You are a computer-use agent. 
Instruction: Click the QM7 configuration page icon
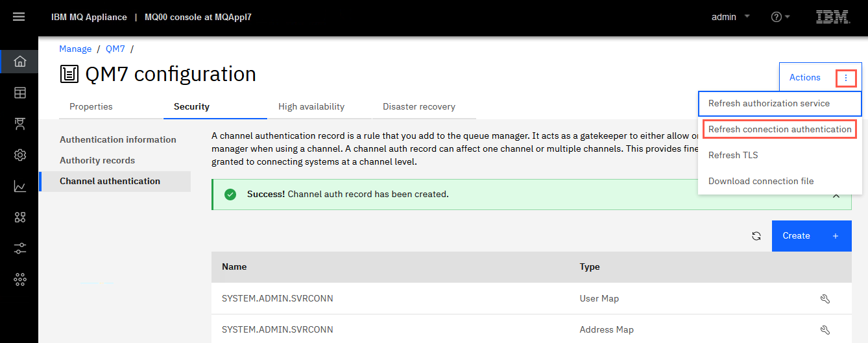point(69,74)
